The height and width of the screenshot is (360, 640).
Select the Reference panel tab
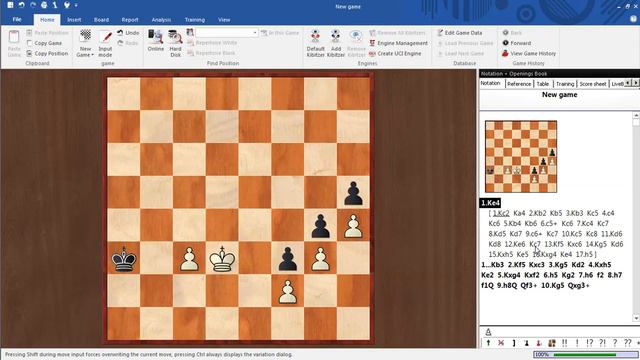519,84
